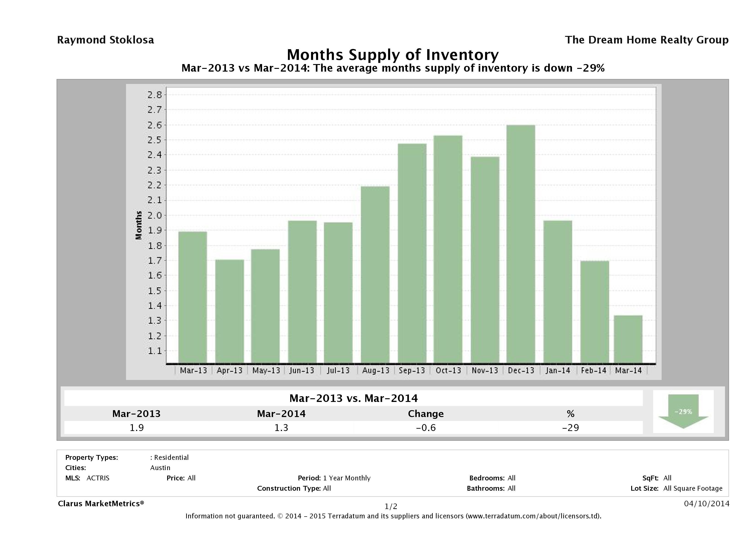Click the Change value -0.6
738x560 pixels.
tap(426, 428)
